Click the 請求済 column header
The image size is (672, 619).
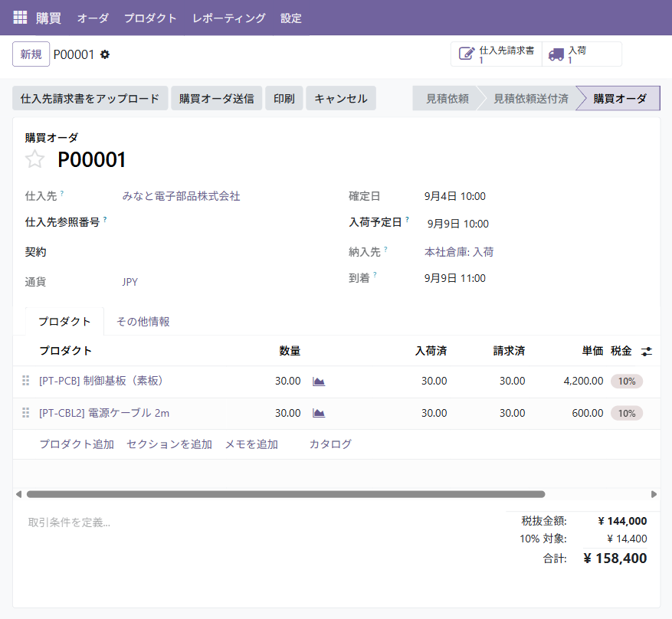pyautogui.click(x=509, y=351)
